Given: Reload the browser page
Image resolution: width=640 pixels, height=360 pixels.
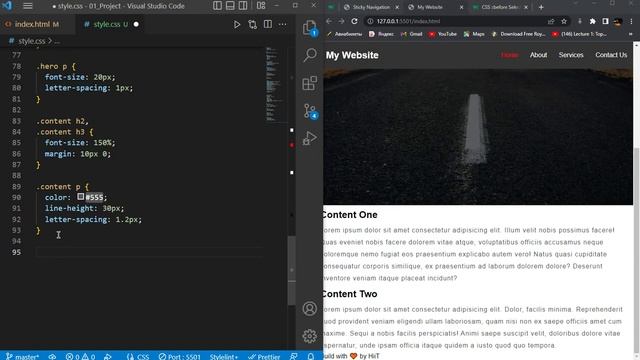Looking at the screenshot, I should [x=354, y=21].
